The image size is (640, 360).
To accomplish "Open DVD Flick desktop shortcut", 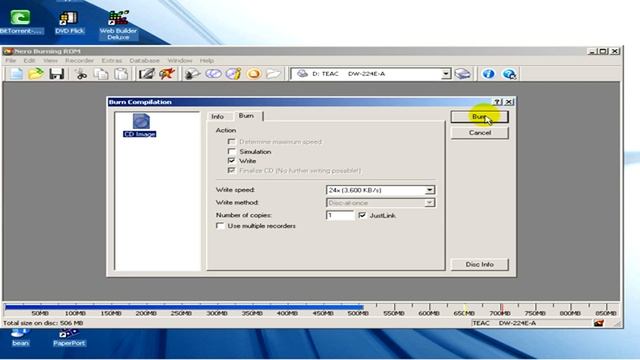I will tap(69, 22).
